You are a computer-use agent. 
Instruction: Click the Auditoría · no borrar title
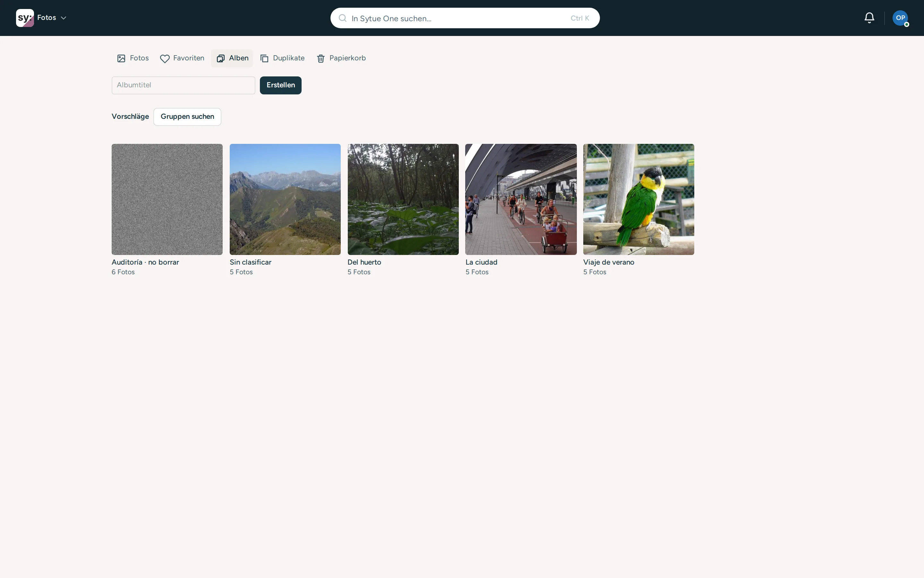tap(145, 262)
